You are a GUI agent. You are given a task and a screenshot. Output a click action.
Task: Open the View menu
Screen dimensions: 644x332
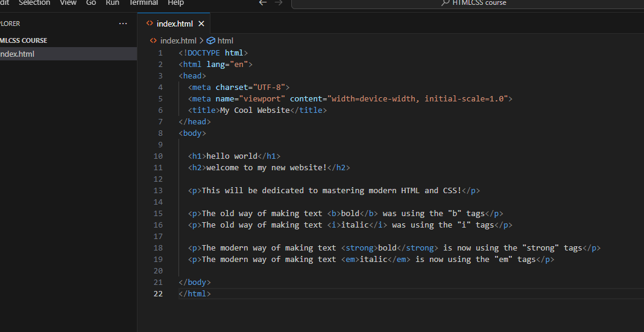point(68,3)
